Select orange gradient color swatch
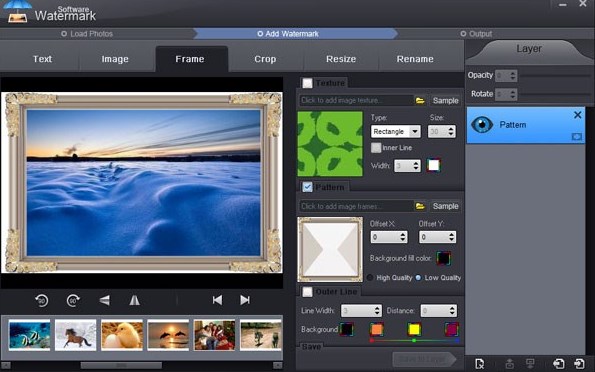 click(376, 329)
